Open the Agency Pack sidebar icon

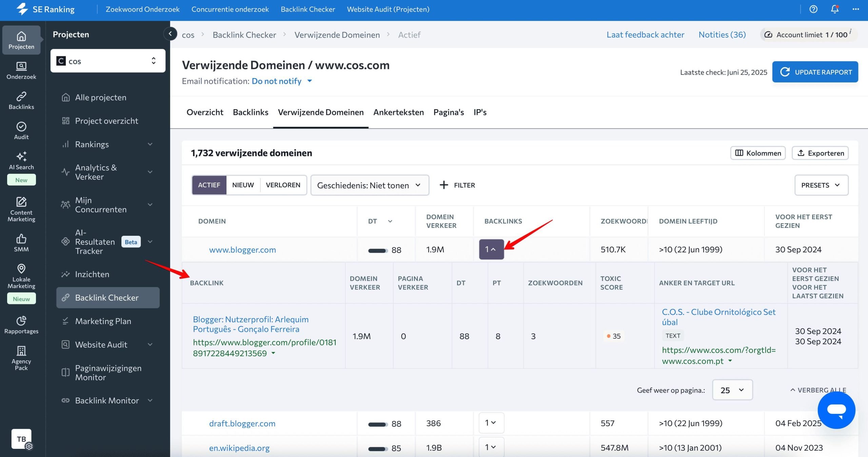21,358
